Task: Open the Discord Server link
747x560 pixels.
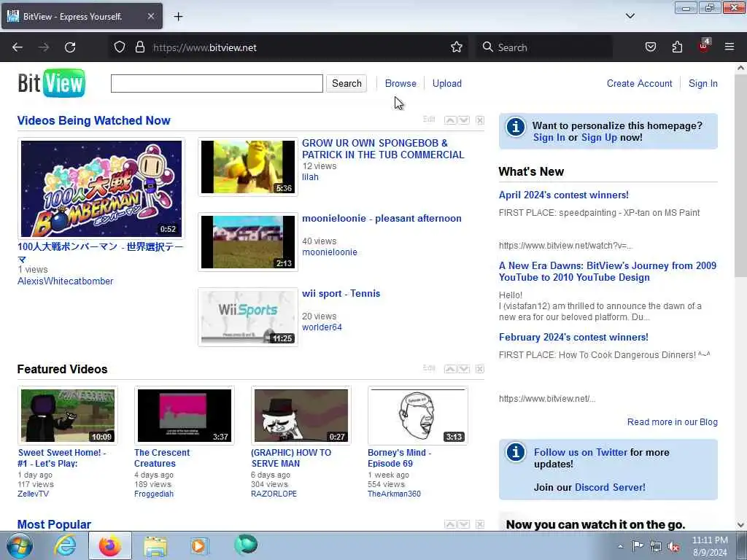Action: pos(610,487)
